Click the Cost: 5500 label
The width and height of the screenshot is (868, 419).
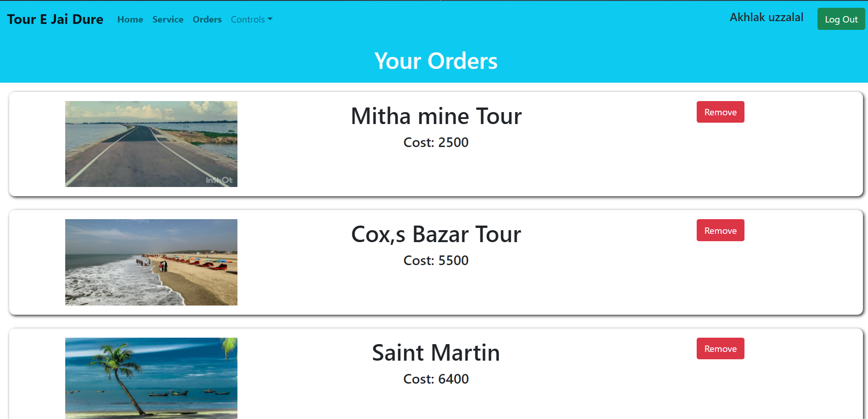coord(436,260)
